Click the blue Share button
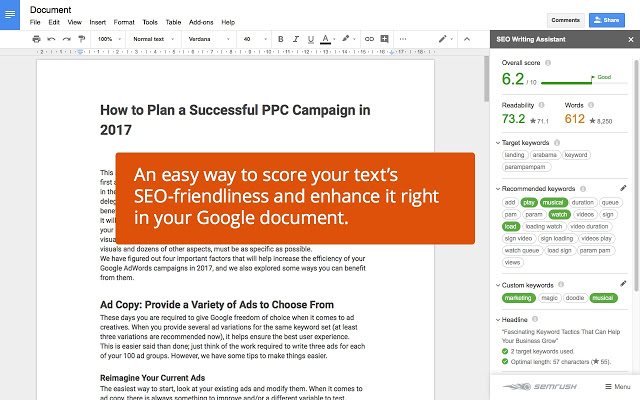640x400 pixels. pyautogui.click(x=607, y=20)
